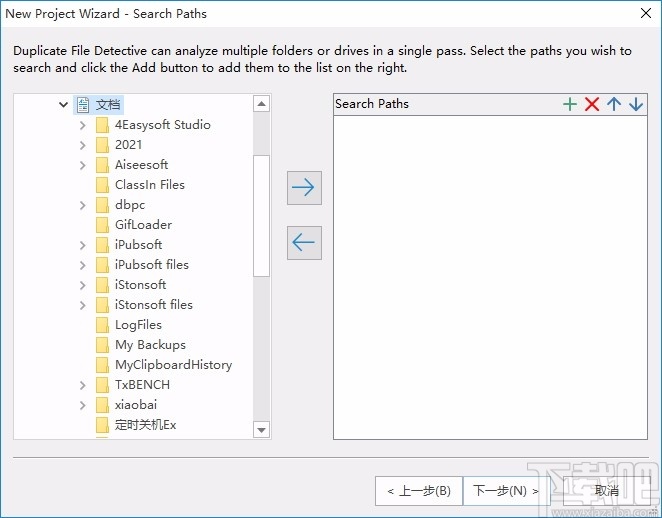Close the New Project Wizard window
Viewport: 662px width, 518px height.
[646, 14]
